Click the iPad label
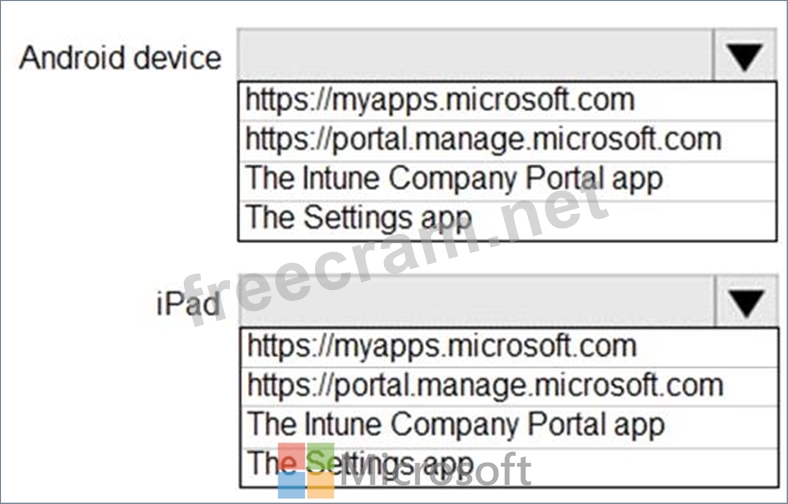The width and height of the screenshot is (788, 504). (x=188, y=304)
